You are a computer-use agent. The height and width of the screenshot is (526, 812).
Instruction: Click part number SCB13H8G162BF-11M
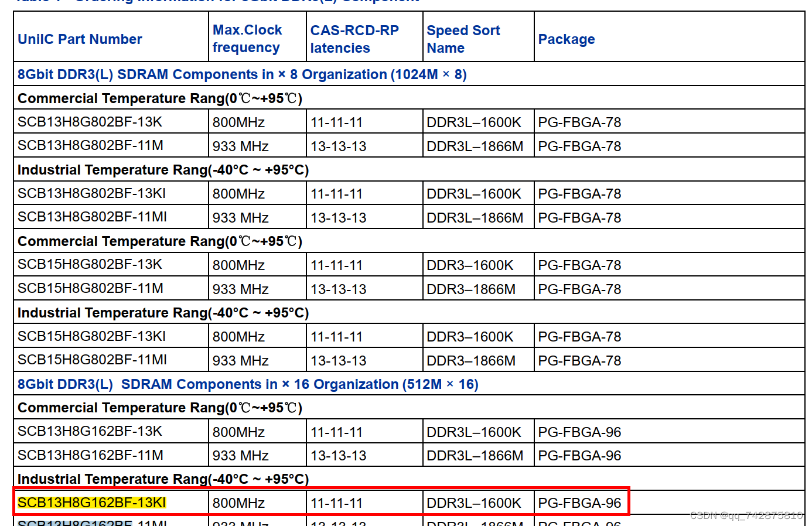click(90, 455)
